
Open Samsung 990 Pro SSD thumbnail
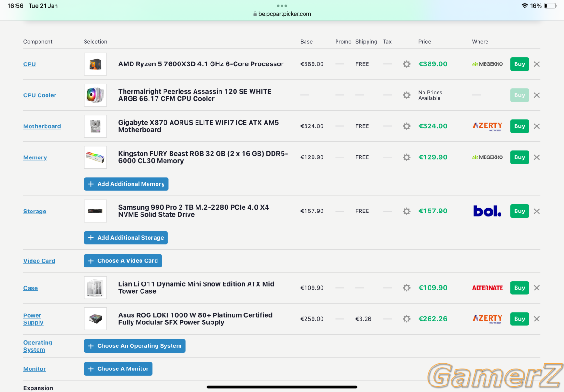[x=95, y=211]
